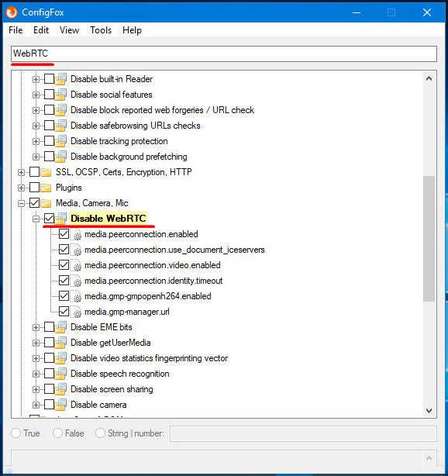Open the Tools menu
Image resolution: width=448 pixels, height=476 pixels.
tap(101, 30)
